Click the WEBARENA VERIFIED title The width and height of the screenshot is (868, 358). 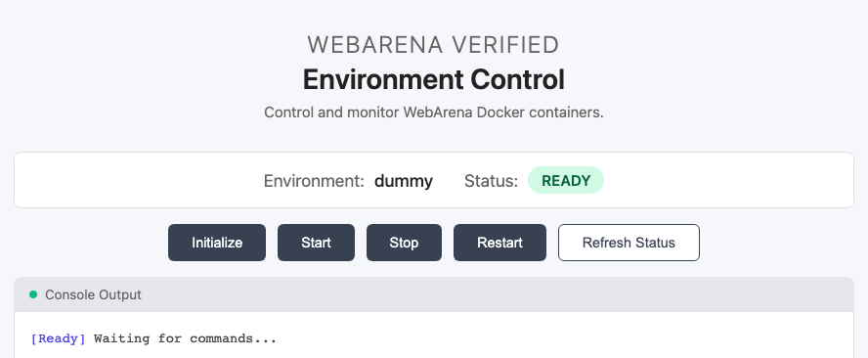tap(433, 45)
